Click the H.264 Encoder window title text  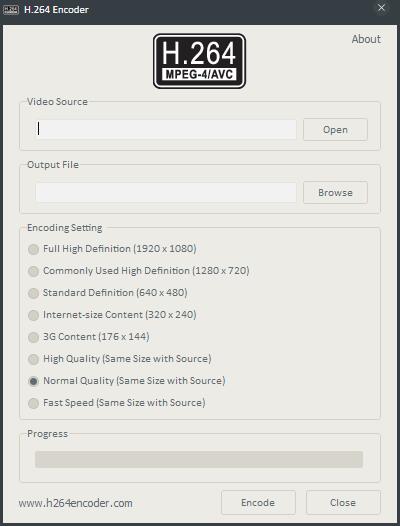(56, 10)
